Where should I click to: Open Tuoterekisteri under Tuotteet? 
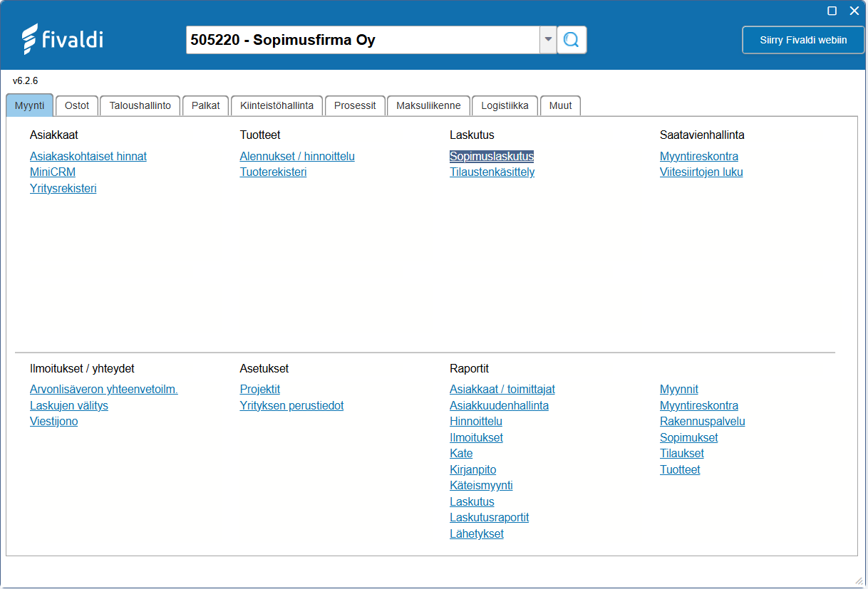273,172
